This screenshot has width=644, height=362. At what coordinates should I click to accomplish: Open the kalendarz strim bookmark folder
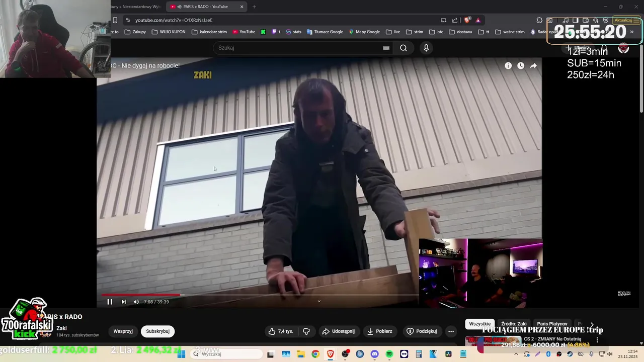pyautogui.click(x=209, y=32)
